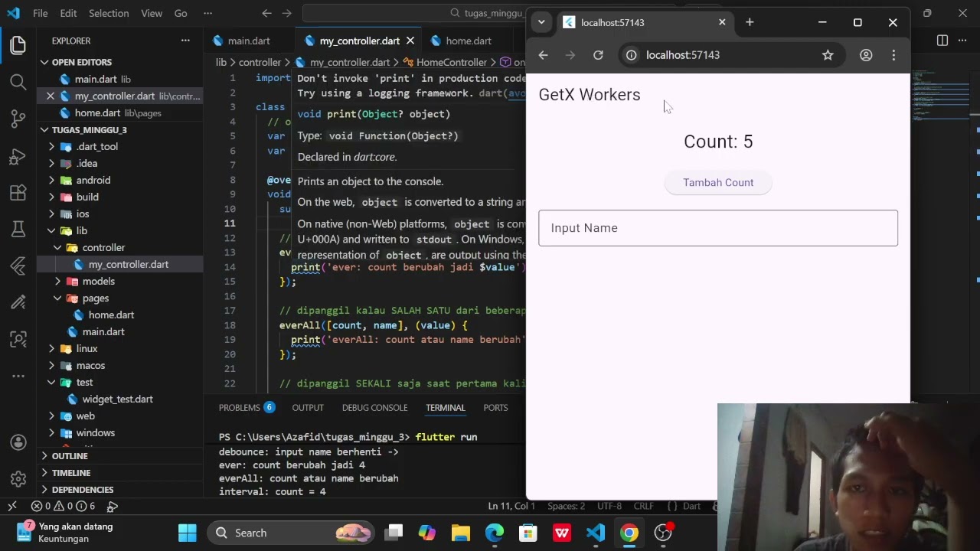Open the Edit menu
This screenshot has width=980, height=551.
(x=68, y=13)
